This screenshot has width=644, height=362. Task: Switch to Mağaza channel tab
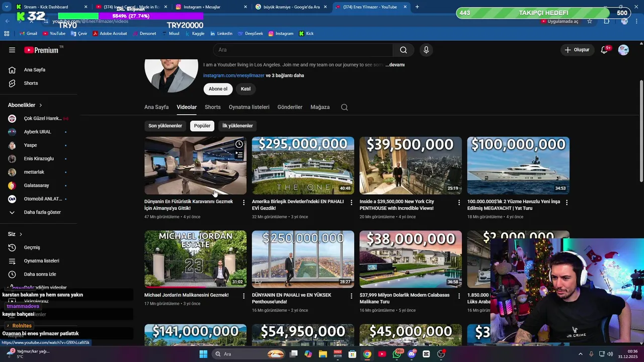click(x=320, y=107)
